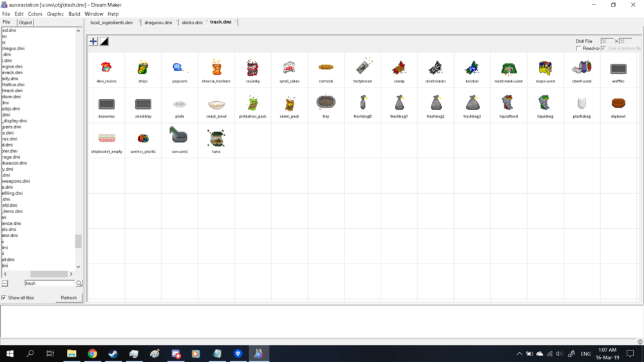Select the waffles tray icon state
The height and width of the screenshot is (362, 644).
coord(618,69)
